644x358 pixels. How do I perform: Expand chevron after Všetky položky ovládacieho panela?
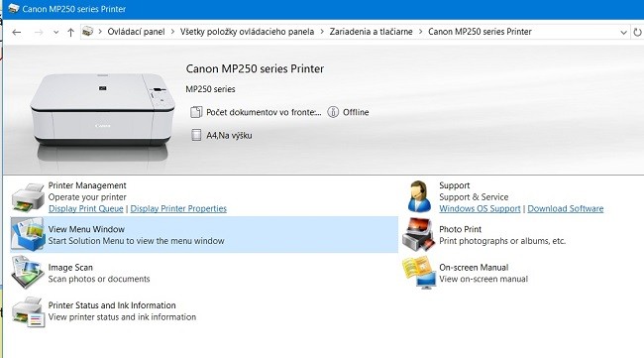[322, 32]
